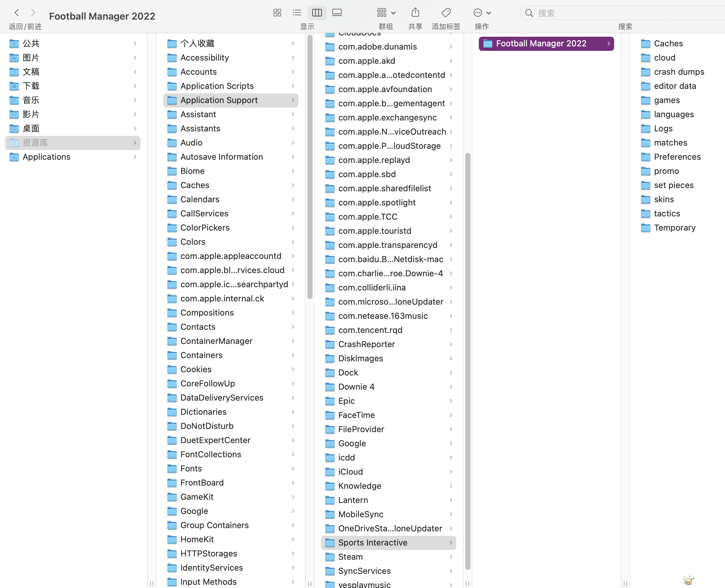725x588 pixels.
Task: Open the 桌面 desktop folder icon
Action: [14, 129]
